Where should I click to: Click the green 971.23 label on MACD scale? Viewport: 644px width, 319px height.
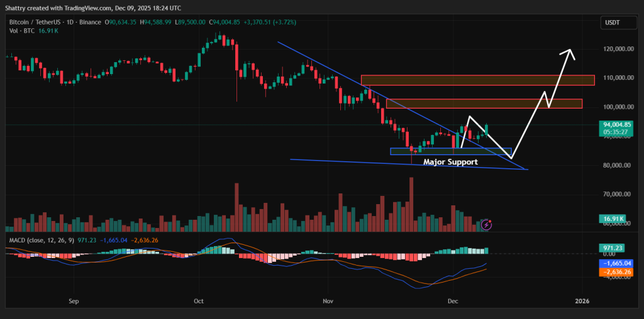pyautogui.click(x=611, y=247)
